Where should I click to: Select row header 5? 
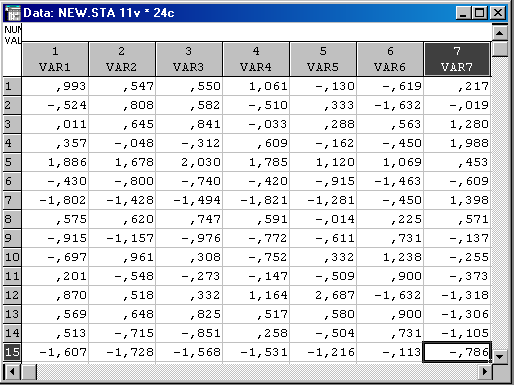[x=12, y=162]
